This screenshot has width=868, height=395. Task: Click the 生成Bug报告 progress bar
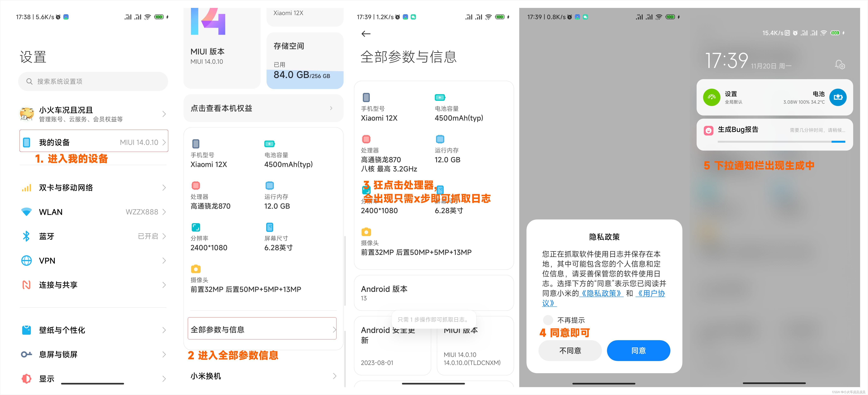pos(781,142)
